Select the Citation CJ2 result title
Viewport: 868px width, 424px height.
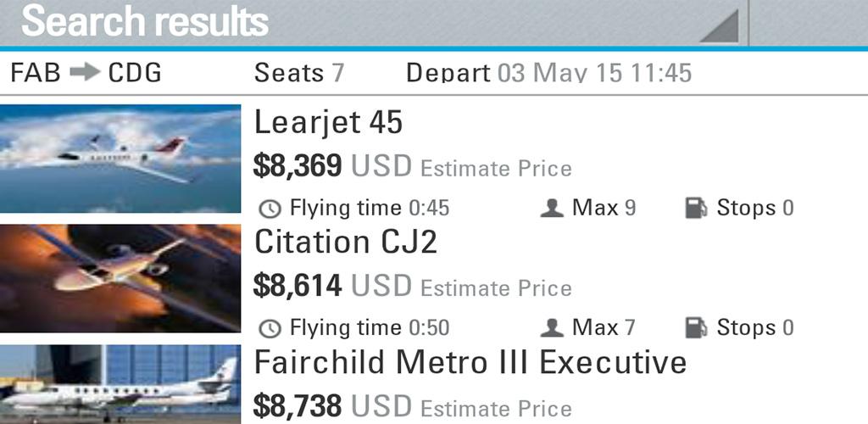tap(346, 242)
